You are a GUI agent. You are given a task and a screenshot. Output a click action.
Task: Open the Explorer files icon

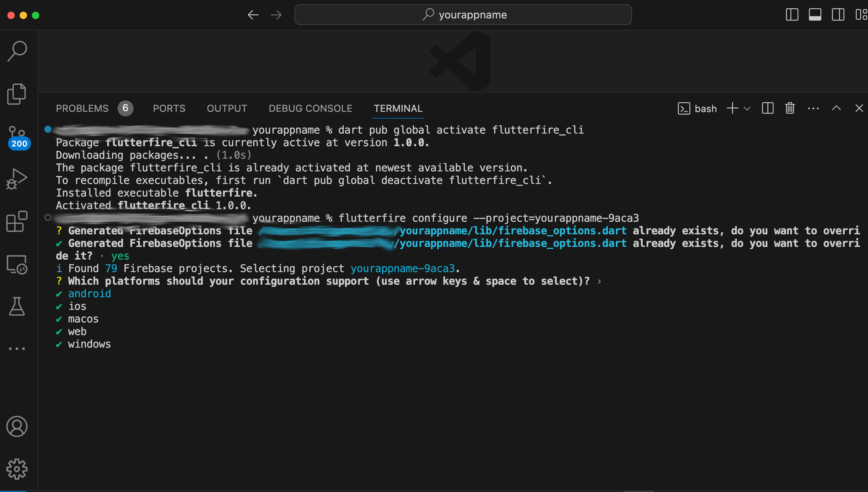pyautogui.click(x=17, y=94)
